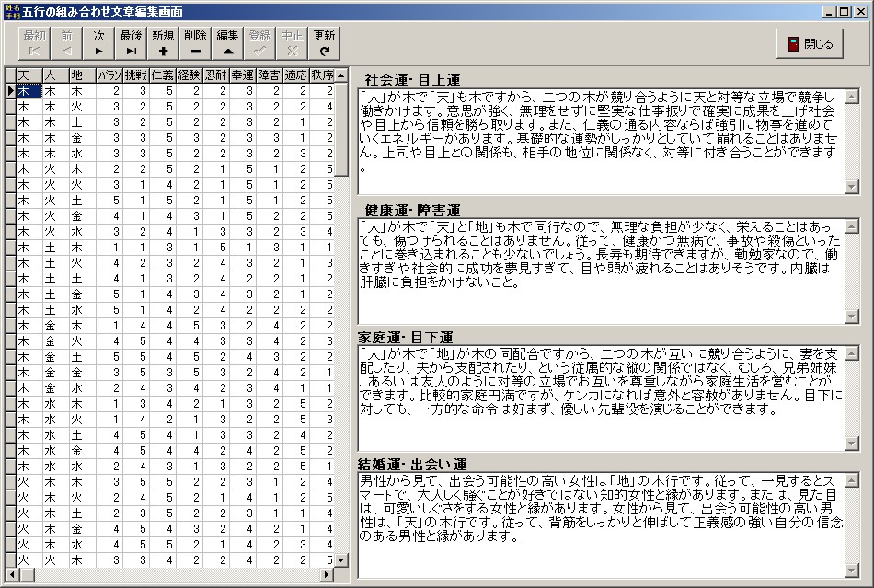Select the row selector for 木 水 水

[11, 466]
